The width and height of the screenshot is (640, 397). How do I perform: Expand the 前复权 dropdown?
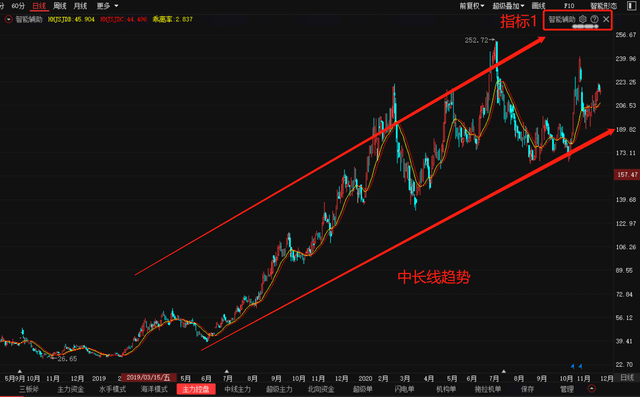click(471, 6)
